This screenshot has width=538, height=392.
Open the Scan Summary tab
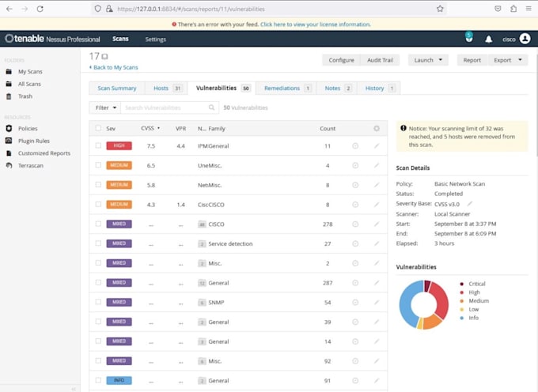point(116,88)
